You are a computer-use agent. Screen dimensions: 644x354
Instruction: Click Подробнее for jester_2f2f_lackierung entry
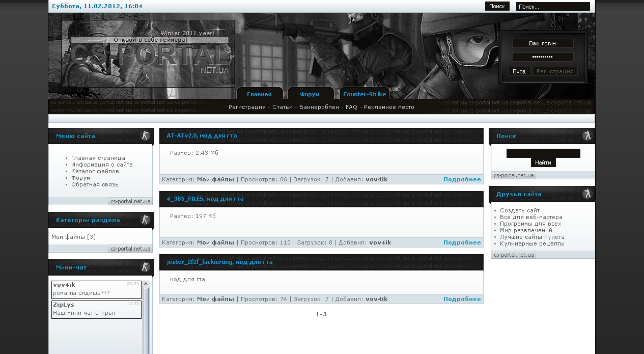pyautogui.click(x=462, y=299)
